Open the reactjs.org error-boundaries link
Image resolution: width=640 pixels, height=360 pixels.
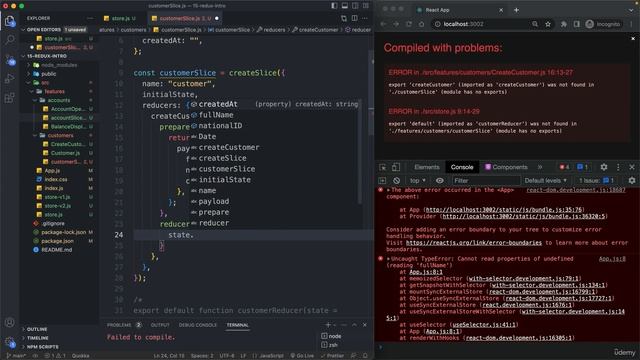474,242
